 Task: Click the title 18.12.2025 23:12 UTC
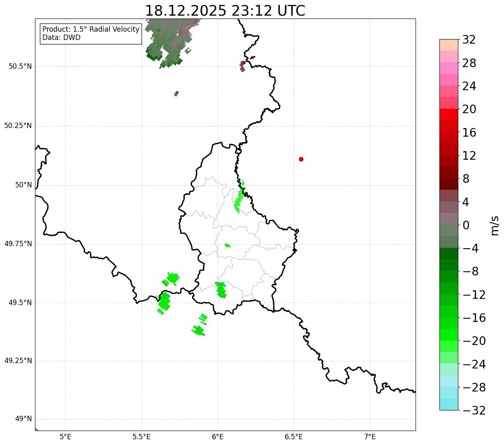coord(225,10)
